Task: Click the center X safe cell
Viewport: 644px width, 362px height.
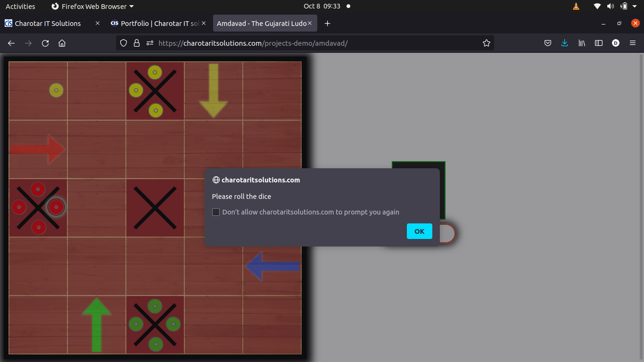Action: click(155, 208)
